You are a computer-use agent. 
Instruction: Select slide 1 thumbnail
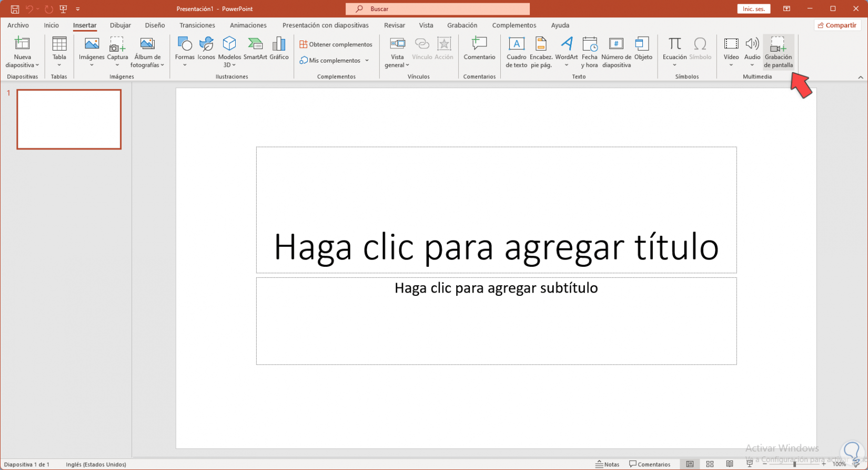pos(69,119)
